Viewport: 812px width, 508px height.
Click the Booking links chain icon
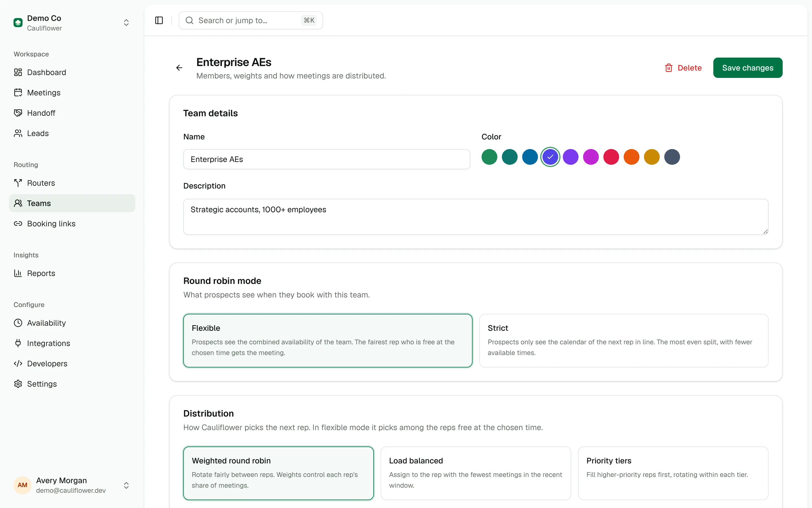pyautogui.click(x=18, y=224)
